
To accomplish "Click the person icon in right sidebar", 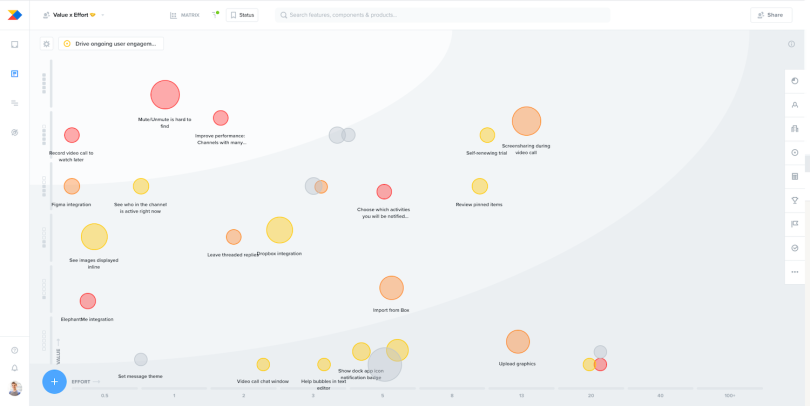I will 795,104.
